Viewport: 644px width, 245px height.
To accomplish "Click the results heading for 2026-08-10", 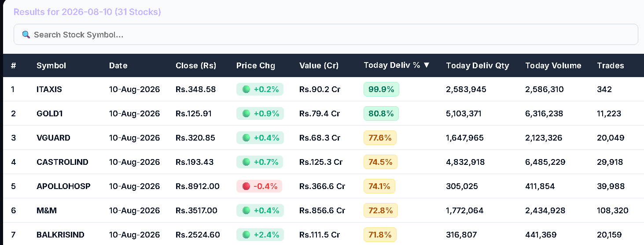I will [x=87, y=12].
